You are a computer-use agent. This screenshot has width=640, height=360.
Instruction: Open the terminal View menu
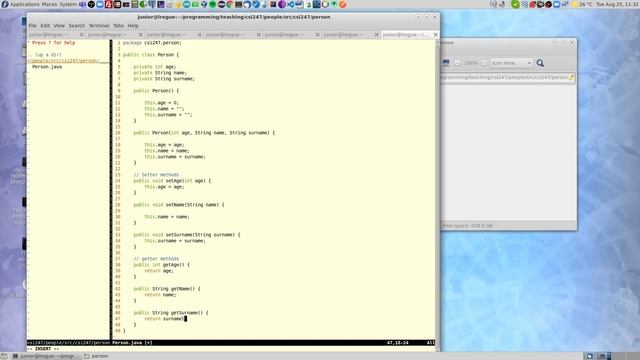pos(59,26)
